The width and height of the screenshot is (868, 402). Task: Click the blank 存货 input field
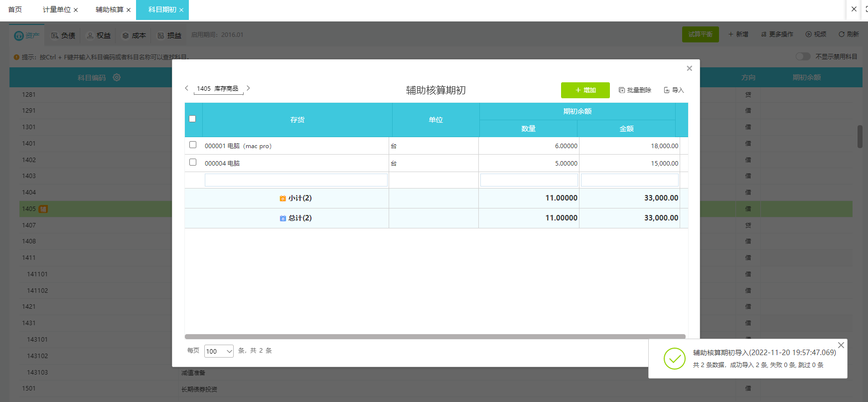[296, 180]
